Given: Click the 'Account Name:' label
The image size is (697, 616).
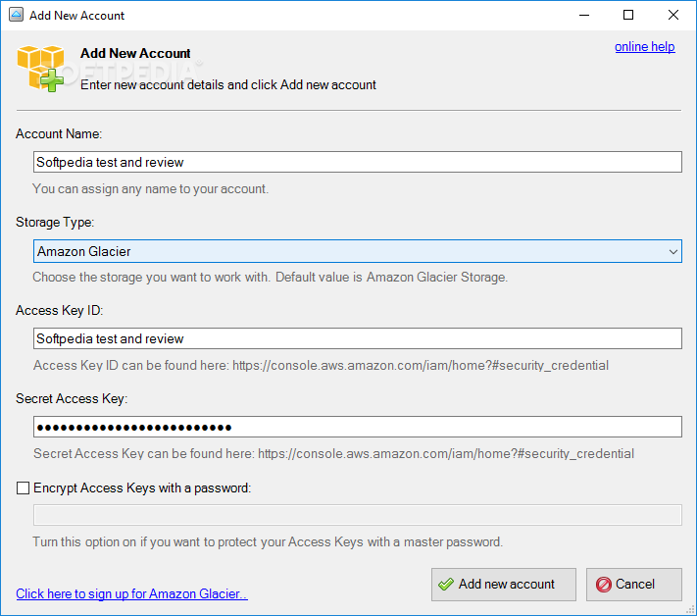Looking at the screenshot, I should (x=59, y=133).
